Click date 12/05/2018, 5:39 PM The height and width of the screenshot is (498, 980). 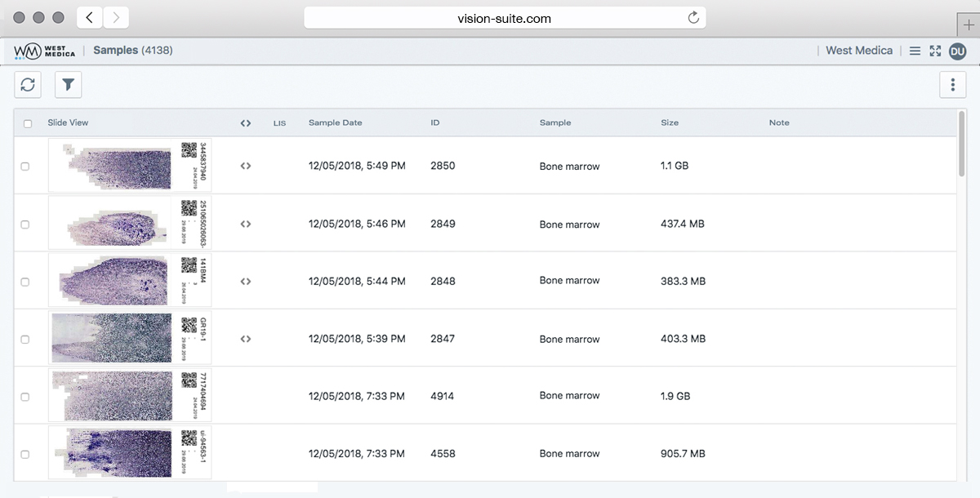[357, 338]
